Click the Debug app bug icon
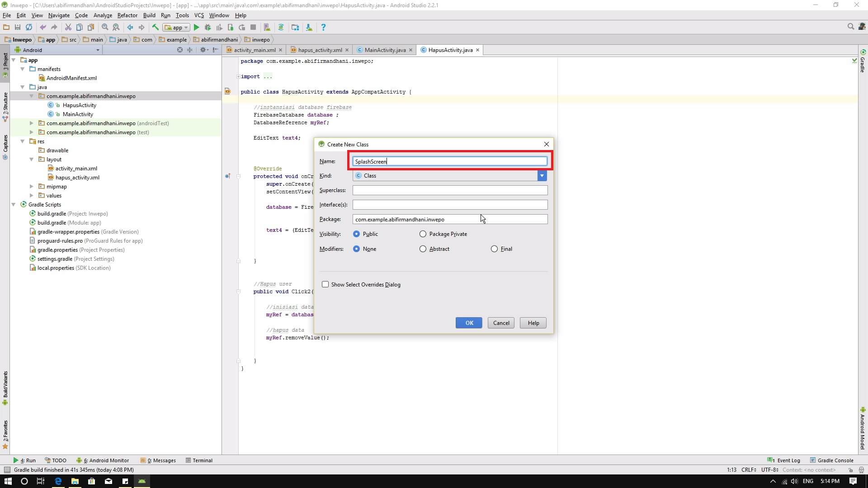The image size is (868, 488). coord(208,28)
